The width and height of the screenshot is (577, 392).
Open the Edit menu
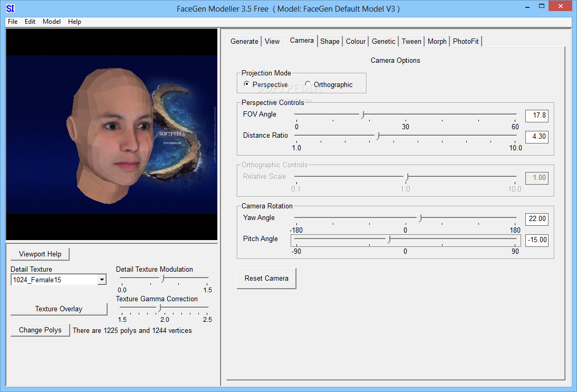30,22
